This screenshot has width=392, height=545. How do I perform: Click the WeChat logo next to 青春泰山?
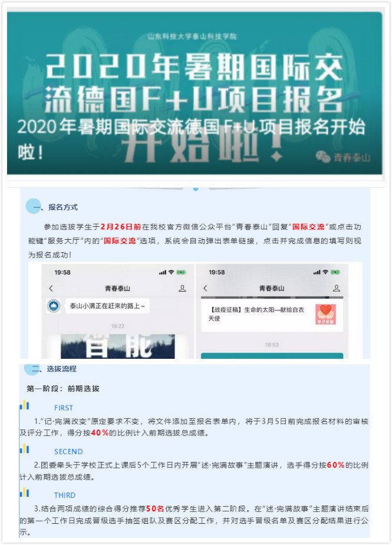tap(323, 157)
